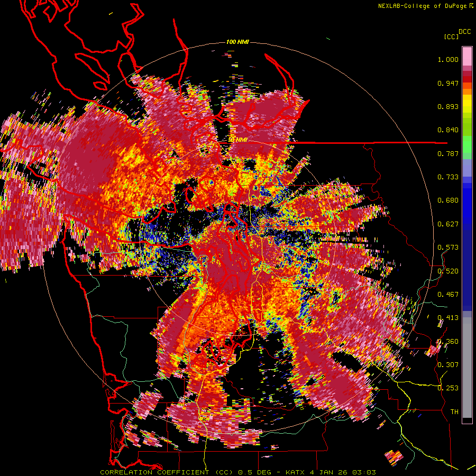Viewport: 476px width, 476px height.
Task: Select the 0.947 legend value
Action: tap(448, 83)
